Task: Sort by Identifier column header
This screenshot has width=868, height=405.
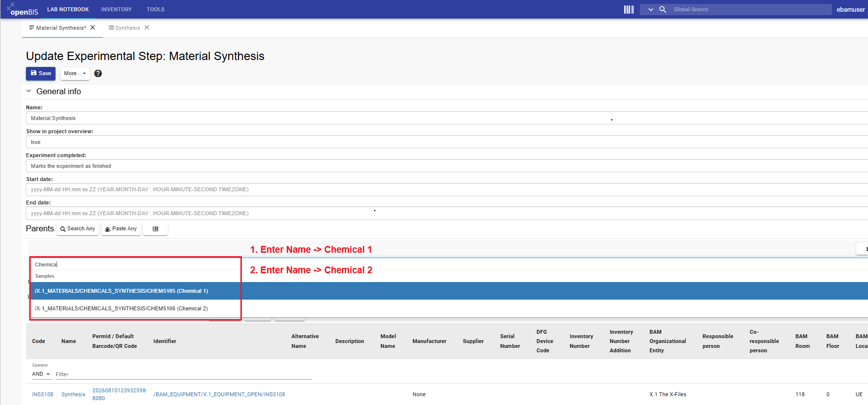Action: (165, 341)
